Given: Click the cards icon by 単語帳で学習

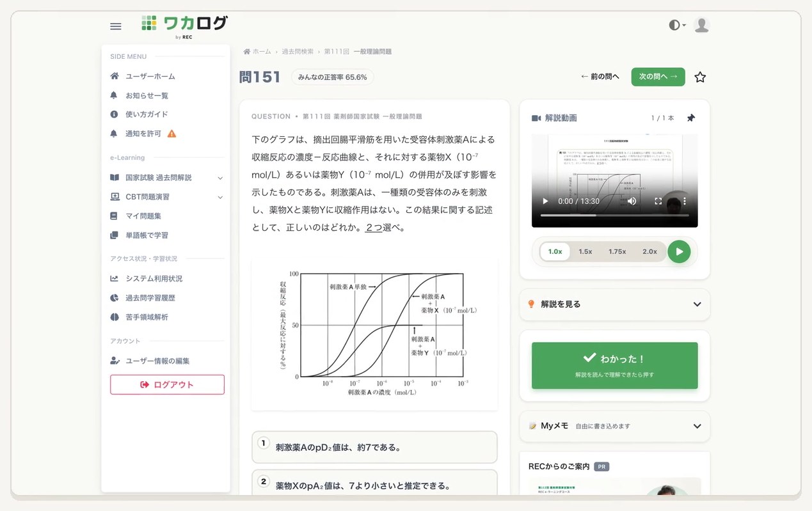Looking at the screenshot, I should pos(114,235).
